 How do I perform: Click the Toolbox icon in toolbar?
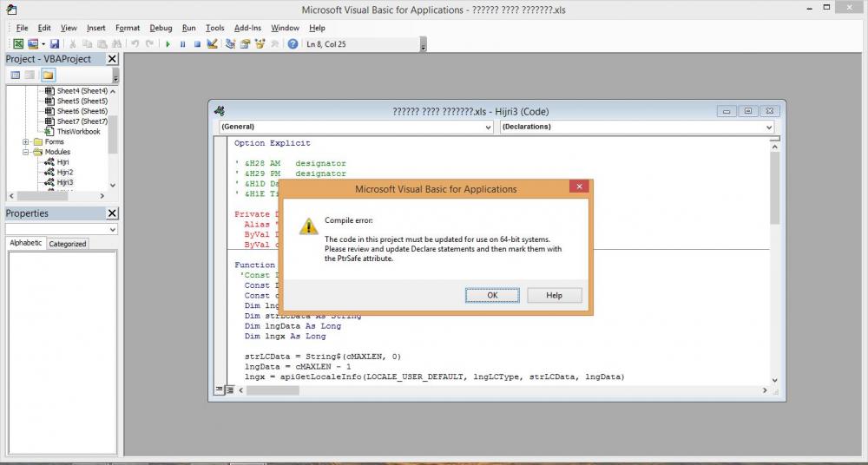[274, 44]
